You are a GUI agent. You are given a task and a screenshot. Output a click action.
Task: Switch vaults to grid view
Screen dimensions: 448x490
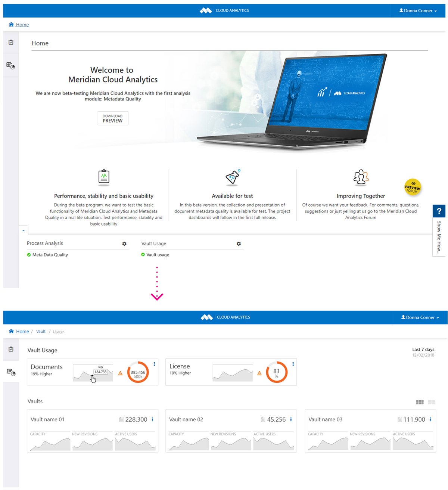420,402
